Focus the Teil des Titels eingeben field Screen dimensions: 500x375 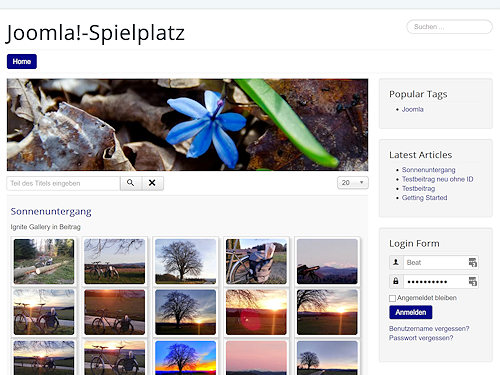63,183
